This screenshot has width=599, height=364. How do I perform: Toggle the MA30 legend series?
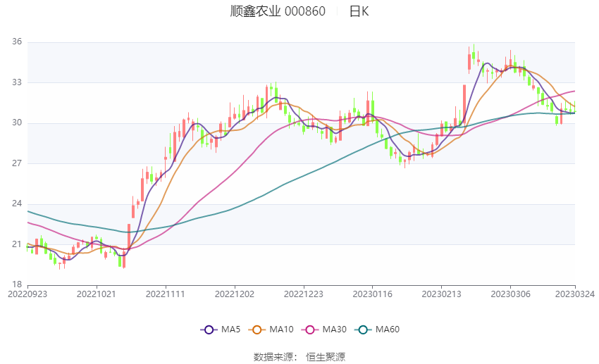click(324, 330)
